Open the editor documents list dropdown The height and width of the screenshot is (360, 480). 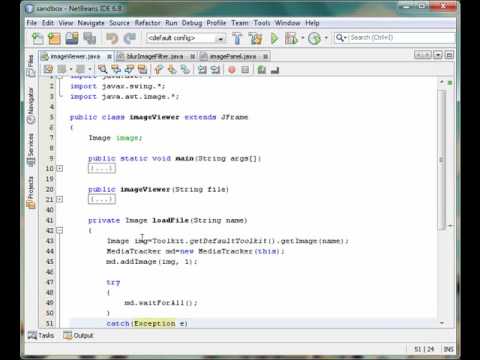click(x=438, y=55)
